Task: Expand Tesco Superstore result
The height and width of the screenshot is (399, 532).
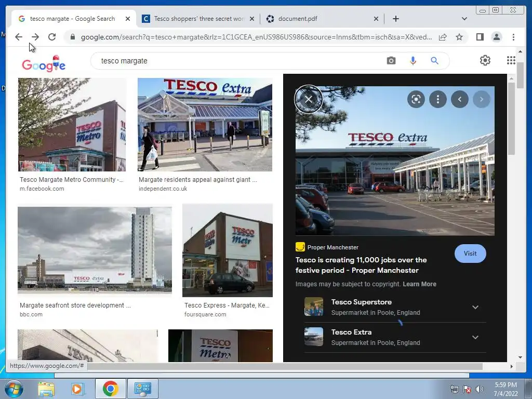Action: tap(475, 308)
